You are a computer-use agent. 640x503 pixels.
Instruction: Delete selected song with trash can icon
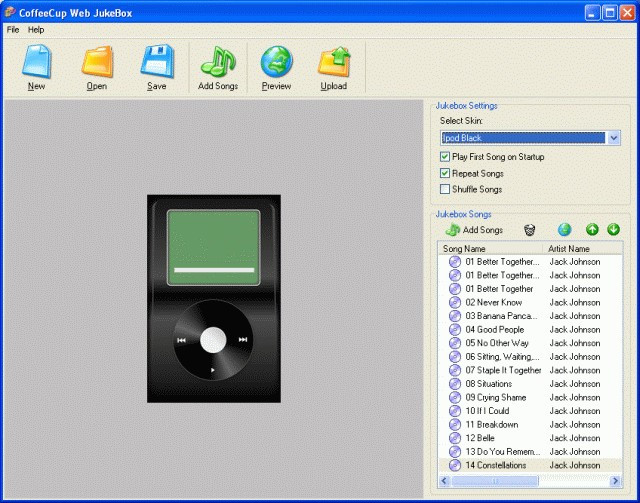click(x=529, y=230)
